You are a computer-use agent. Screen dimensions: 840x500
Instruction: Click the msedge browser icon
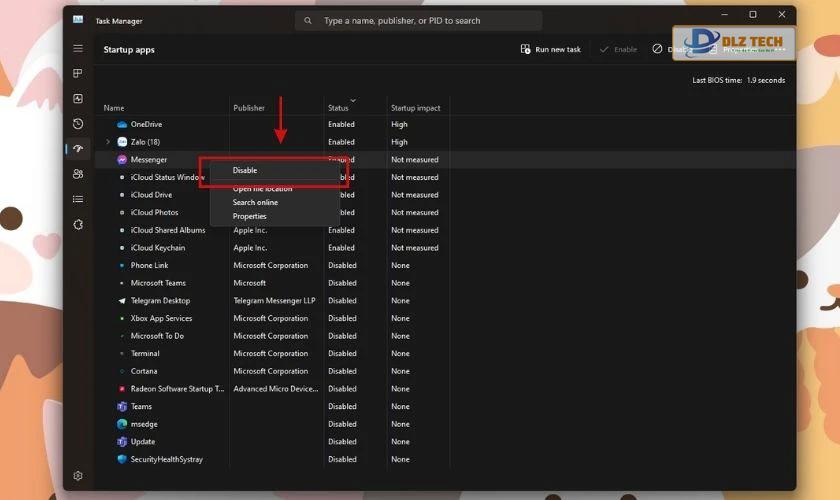pos(122,424)
